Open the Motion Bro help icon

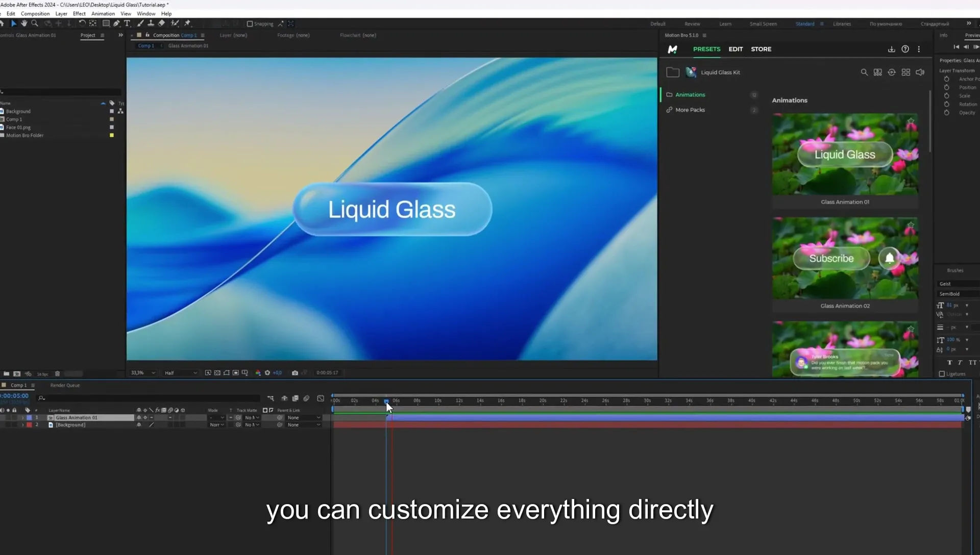pyautogui.click(x=905, y=49)
